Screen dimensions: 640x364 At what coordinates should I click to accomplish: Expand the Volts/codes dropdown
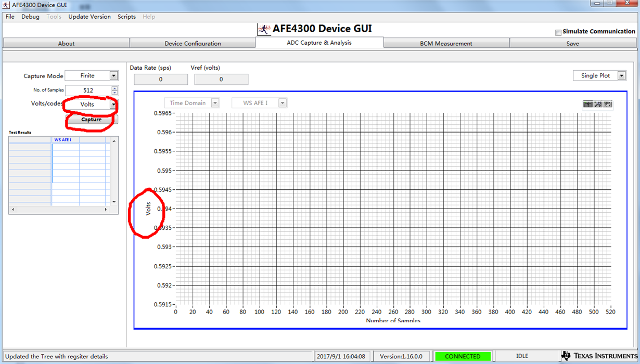pyautogui.click(x=92, y=105)
